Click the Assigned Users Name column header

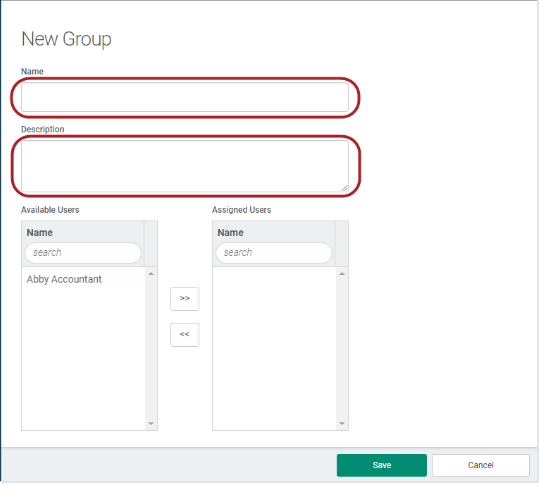pos(231,233)
